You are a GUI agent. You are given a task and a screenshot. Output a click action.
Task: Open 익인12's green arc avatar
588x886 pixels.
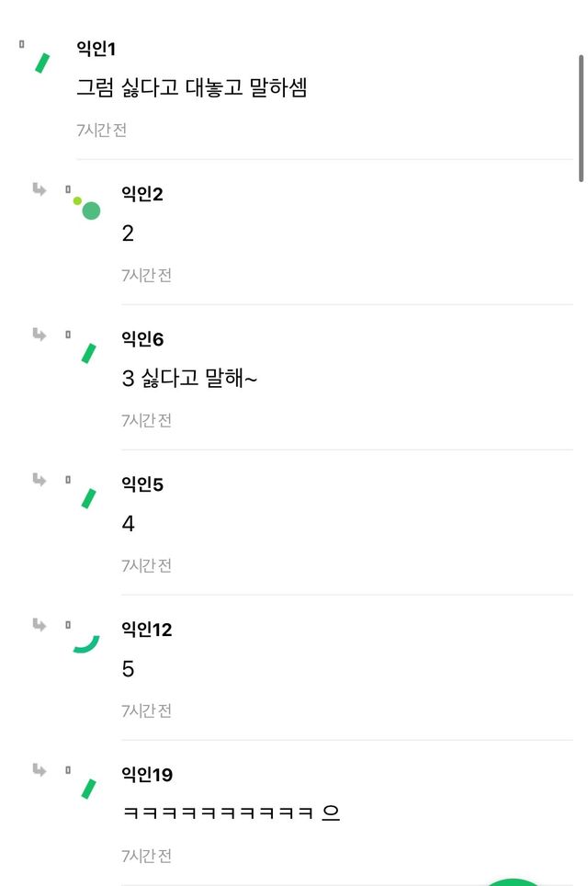click(x=86, y=643)
